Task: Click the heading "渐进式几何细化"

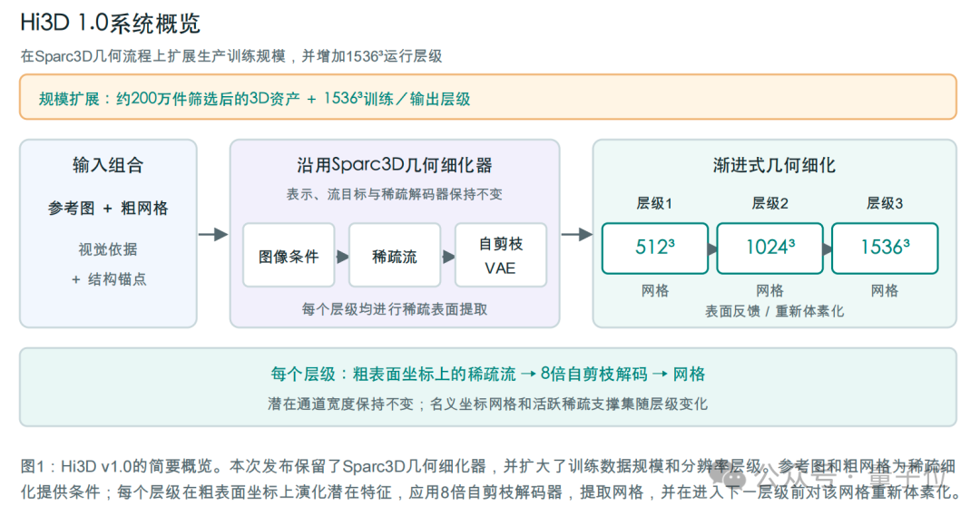Action: tap(774, 165)
